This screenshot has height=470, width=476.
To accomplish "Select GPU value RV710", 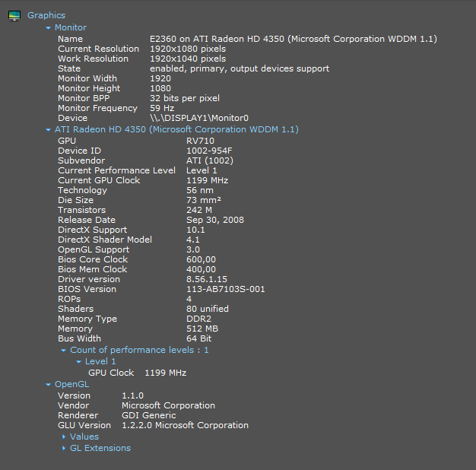I will pyautogui.click(x=200, y=141).
